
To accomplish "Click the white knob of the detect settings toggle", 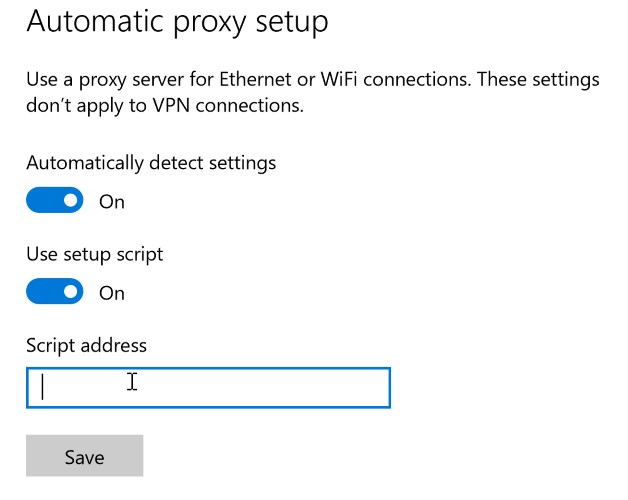I will pos(71,200).
